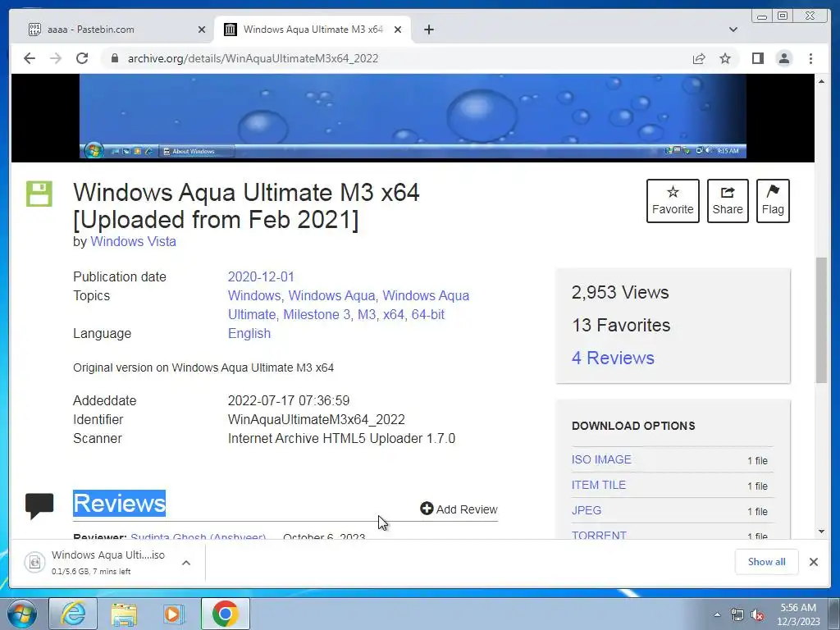Click Add Review
The width and height of the screenshot is (840, 630).
pos(459,509)
